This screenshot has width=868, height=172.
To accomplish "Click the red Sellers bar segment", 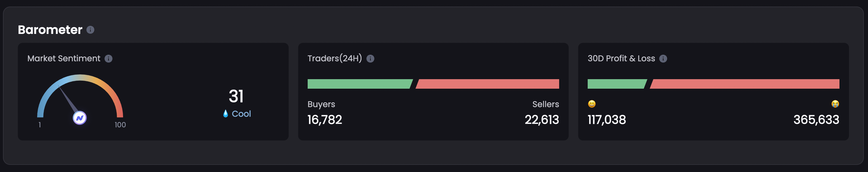I will point(488,84).
